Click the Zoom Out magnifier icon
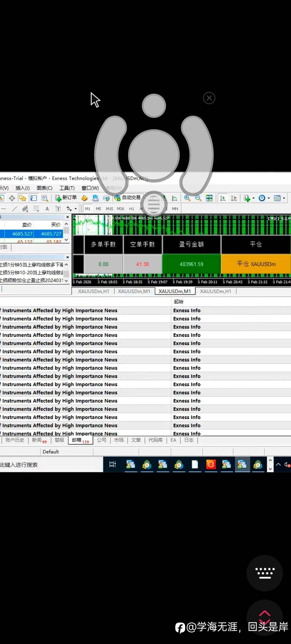Image resolution: width=291 pixels, height=644 pixels. (x=198, y=198)
